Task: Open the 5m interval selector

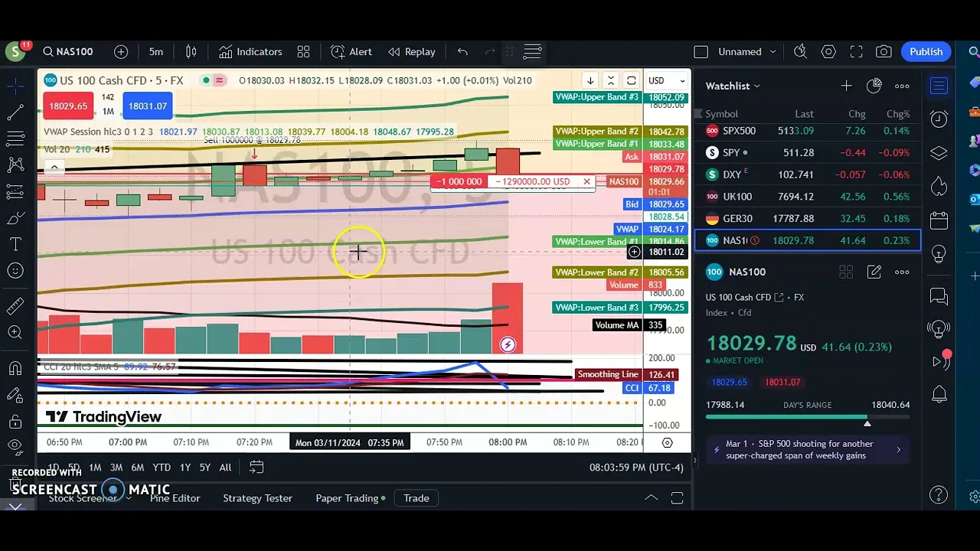Action: pos(156,51)
